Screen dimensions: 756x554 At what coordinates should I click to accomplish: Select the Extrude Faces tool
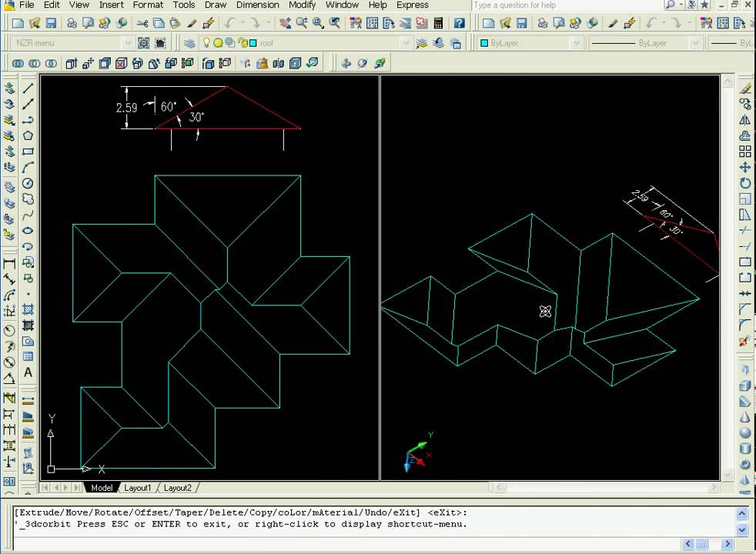[x=72, y=63]
